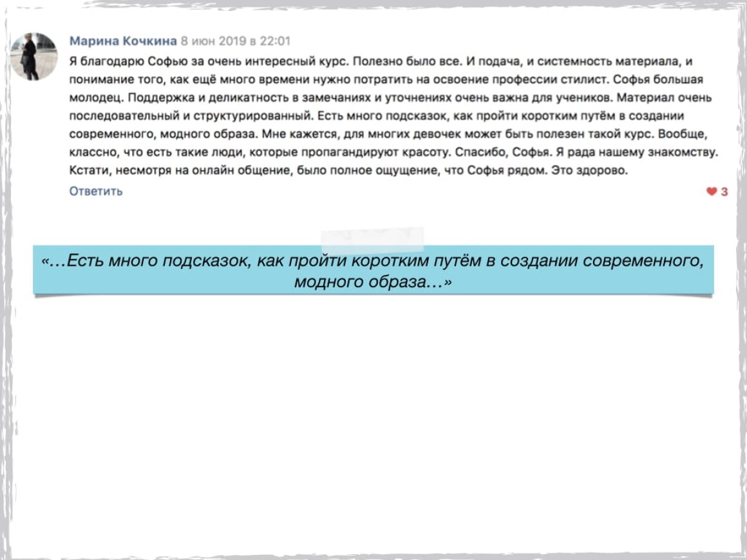Click the review line starting «классно, что есть такие люди»

click(x=393, y=153)
